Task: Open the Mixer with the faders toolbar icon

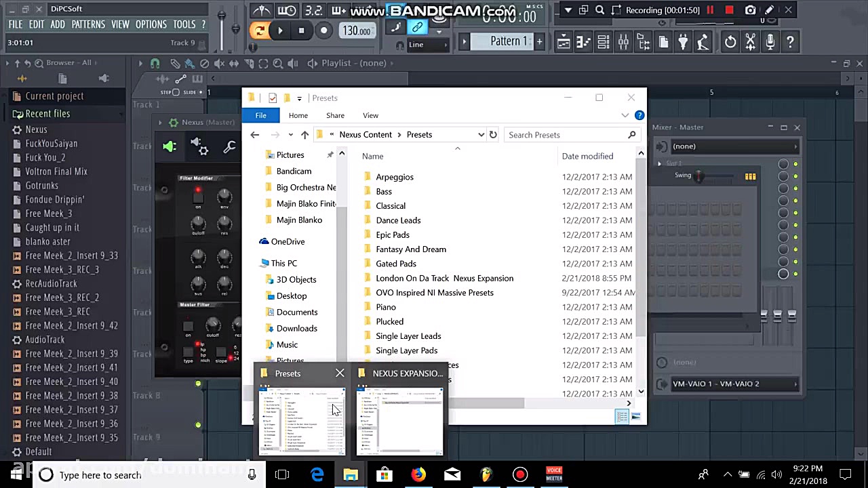Action: [623, 42]
